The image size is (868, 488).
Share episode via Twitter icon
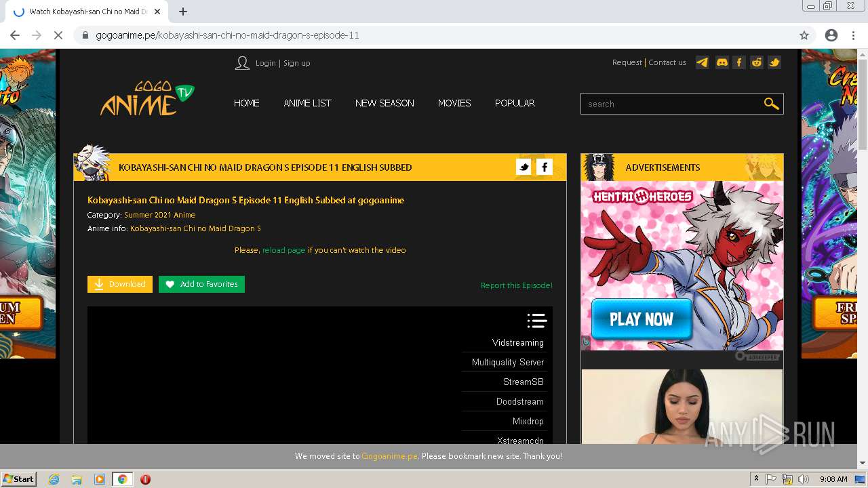(524, 167)
